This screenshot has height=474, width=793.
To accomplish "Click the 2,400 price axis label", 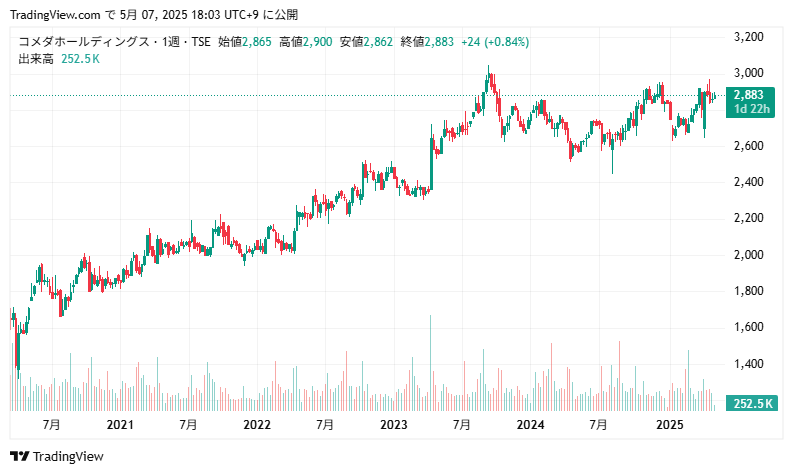I will [748, 182].
